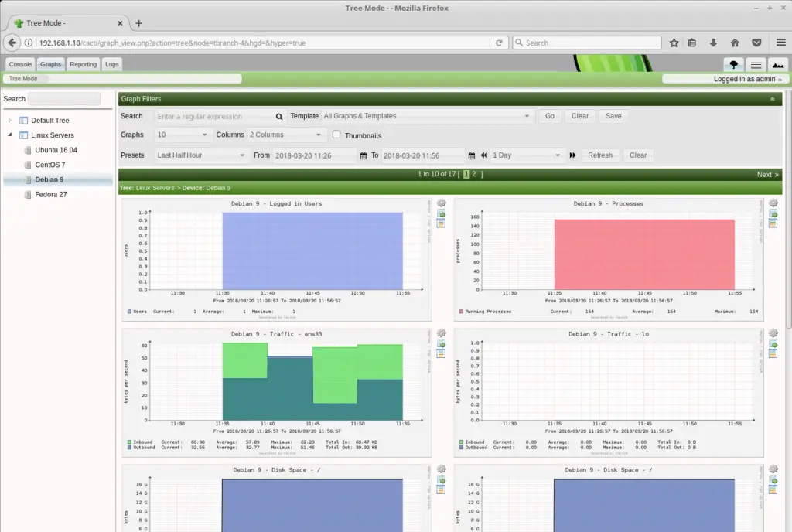Collapse the Linux Servers tree node

(x=9, y=135)
